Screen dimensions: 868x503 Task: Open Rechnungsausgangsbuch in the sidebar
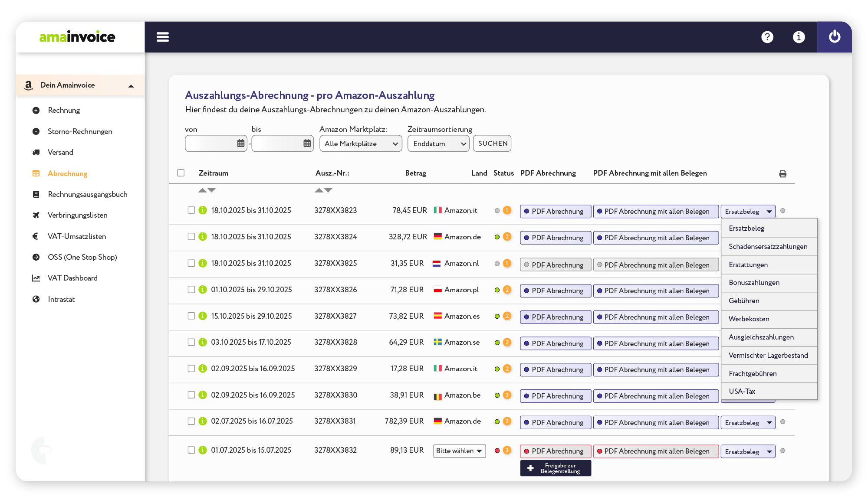[88, 194]
